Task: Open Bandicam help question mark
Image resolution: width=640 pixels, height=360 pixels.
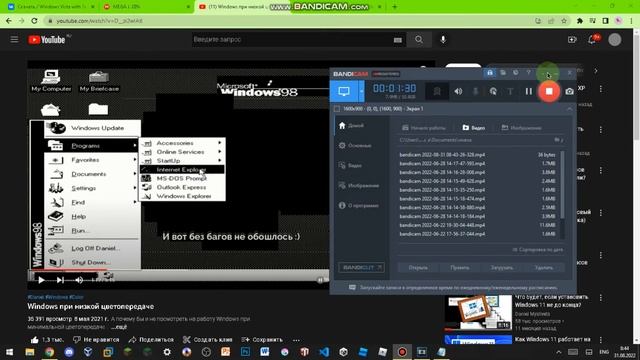Action: pos(529,73)
